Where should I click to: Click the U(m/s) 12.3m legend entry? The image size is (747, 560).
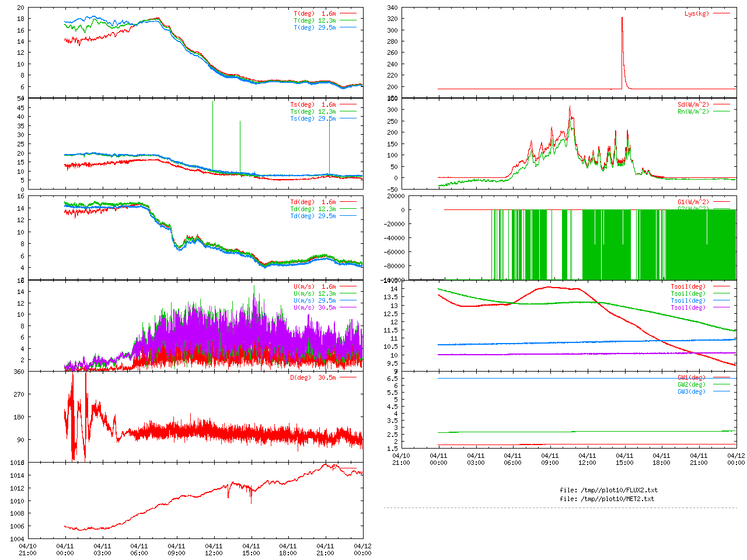pyautogui.click(x=315, y=293)
